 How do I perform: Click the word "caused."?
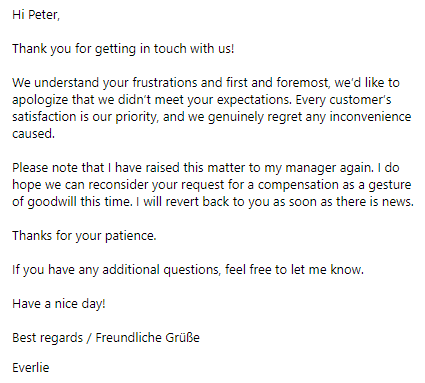point(33,134)
